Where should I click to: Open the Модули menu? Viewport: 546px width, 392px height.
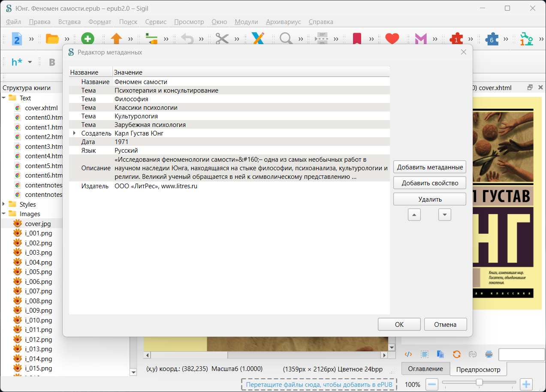(x=246, y=22)
